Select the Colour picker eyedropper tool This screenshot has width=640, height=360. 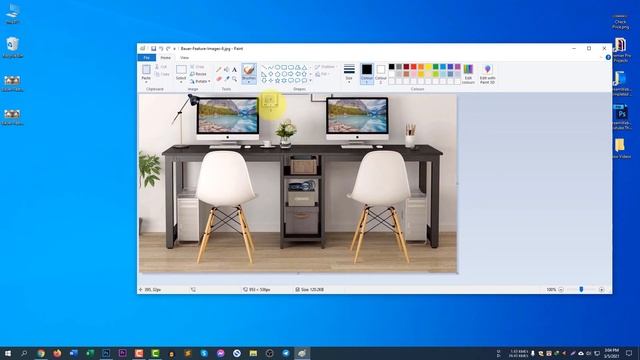pos(227,79)
